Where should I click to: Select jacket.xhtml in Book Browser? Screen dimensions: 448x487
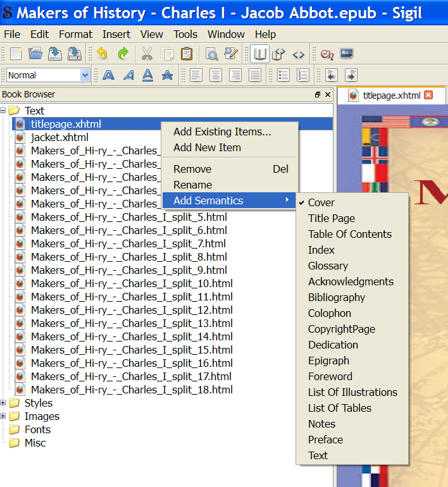click(x=59, y=137)
